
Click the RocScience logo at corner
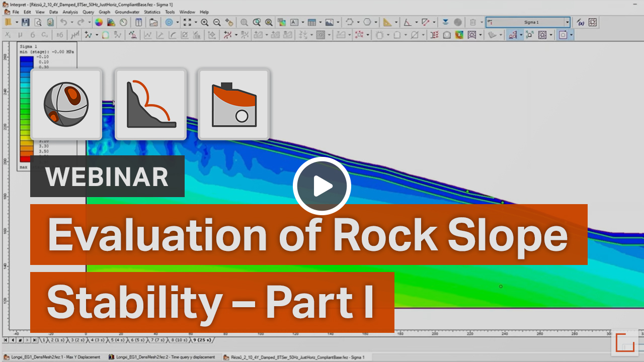625,342
